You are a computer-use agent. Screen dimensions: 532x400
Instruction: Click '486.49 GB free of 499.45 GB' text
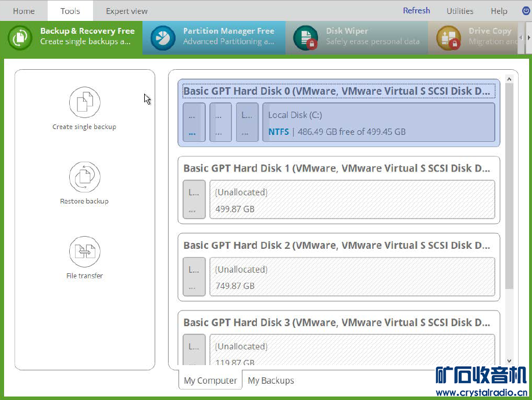(352, 131)
